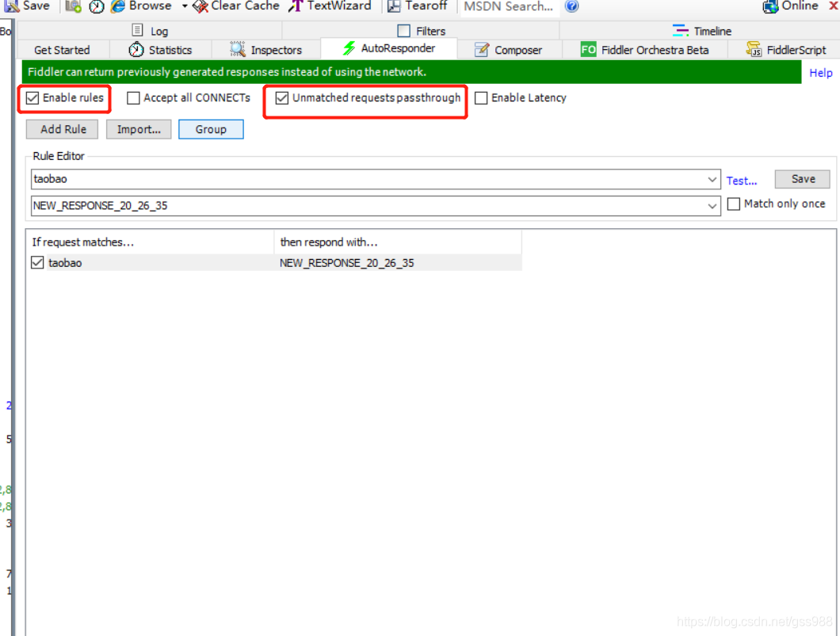
Task: Toggle Unmatched requests passthrough checkbox
Action: pyautogui.click(x=282, y=98)
